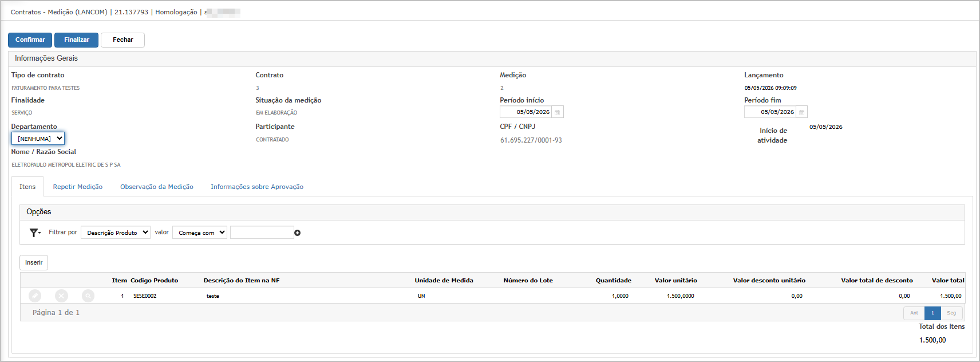Screen dimensions: 980x362
Task: Click the Seg pagination button
Action: pos(951,313)
